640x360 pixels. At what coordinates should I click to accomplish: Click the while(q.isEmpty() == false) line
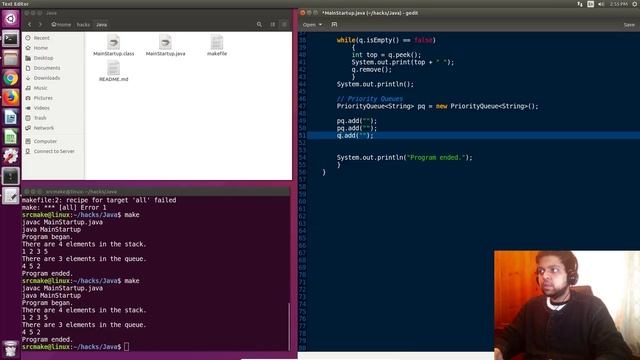point(386,40)
